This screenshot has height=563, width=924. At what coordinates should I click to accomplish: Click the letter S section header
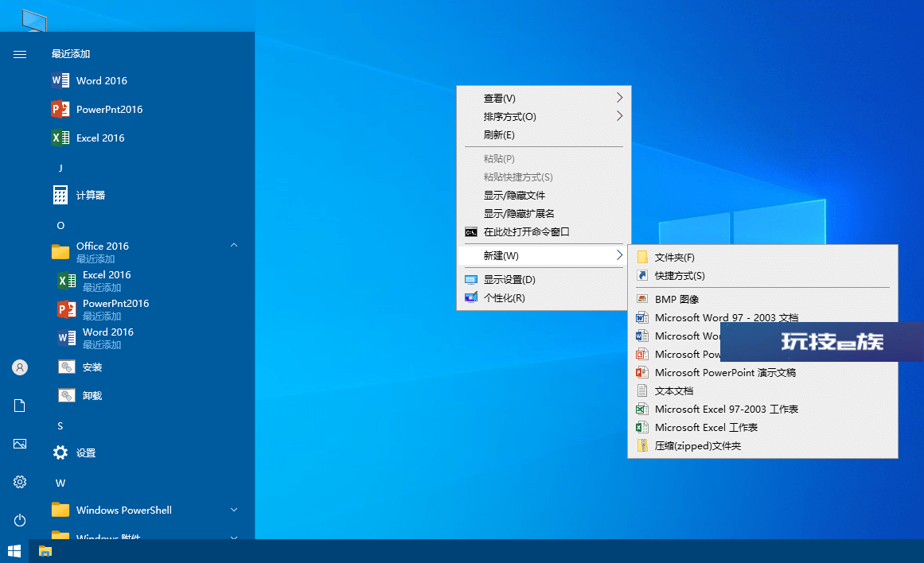click(60, 425)
